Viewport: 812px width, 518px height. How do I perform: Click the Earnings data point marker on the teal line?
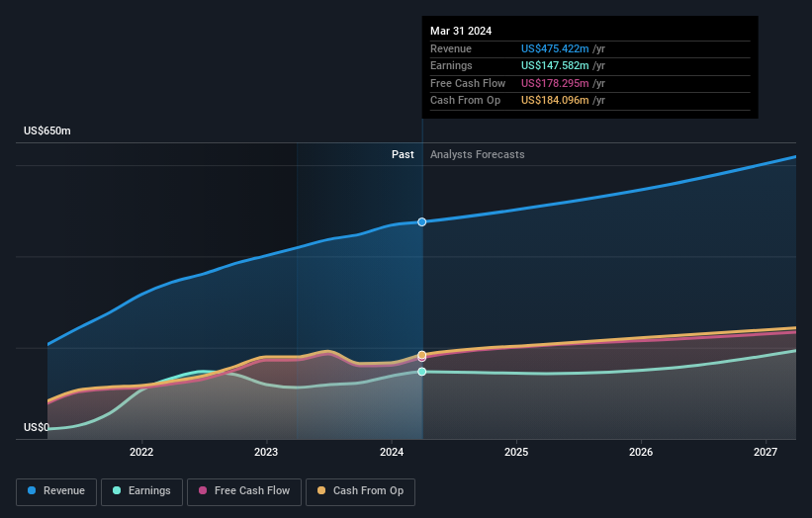[422, 372]
